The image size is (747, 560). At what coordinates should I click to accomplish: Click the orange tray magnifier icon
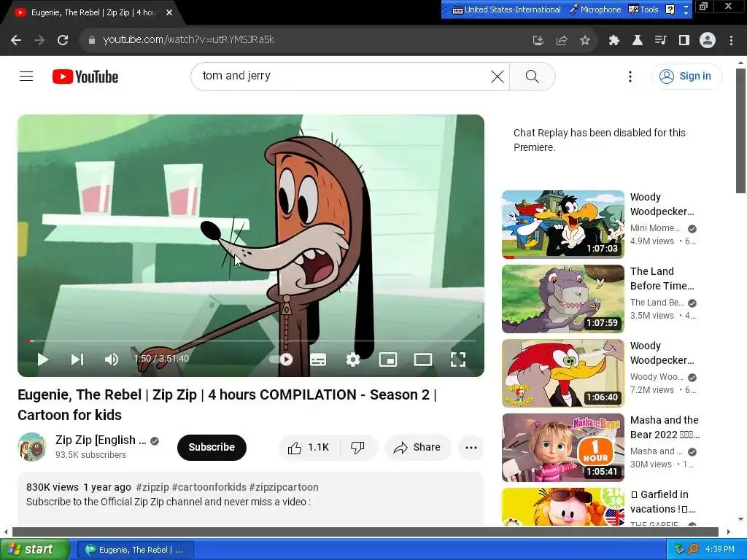coord(693,549)
